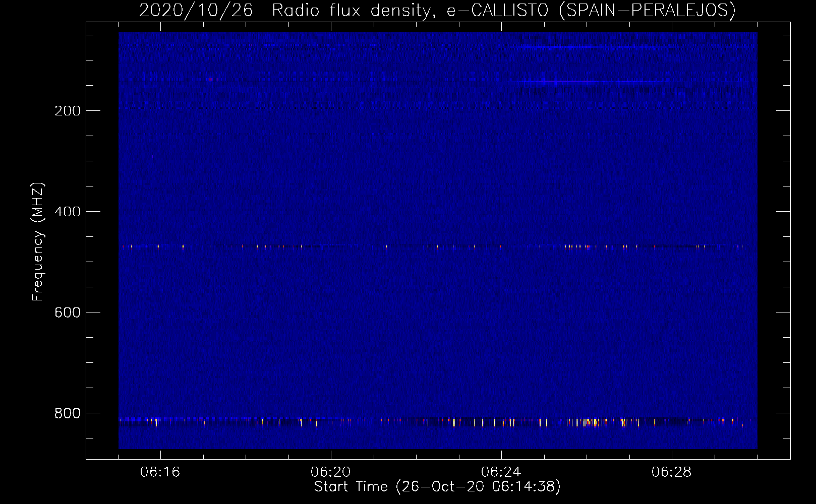Click the 06:24 time tick label
The image size is (816, 504).
[501, 472]
